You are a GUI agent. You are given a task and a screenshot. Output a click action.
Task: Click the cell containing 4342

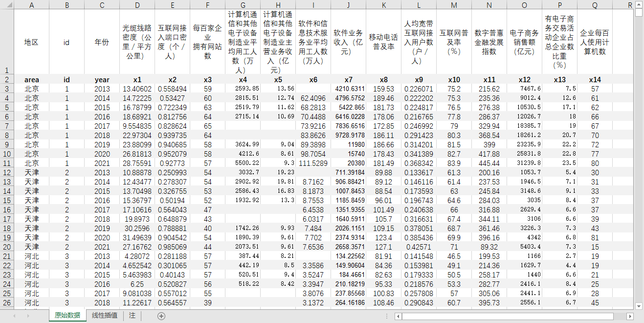pos(525,237)
